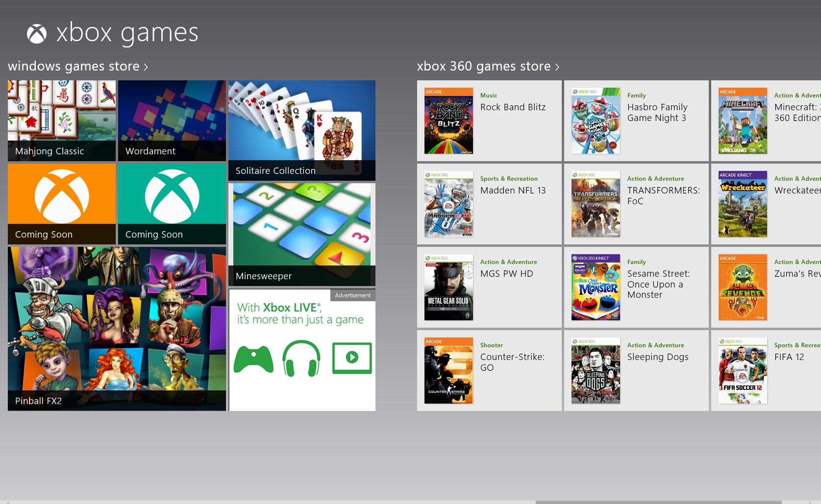Open the windows games store section
Image resolution: width=821 pixels, height=504 pixels.
78,66
